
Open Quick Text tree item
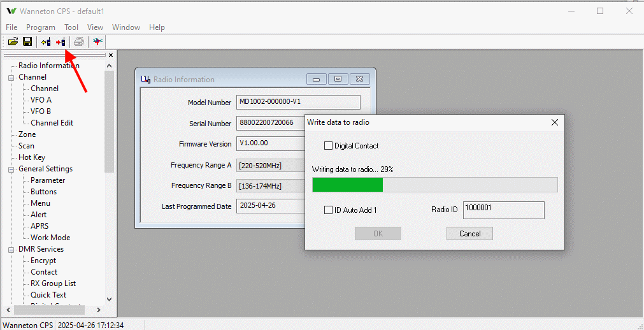(48, 295)
